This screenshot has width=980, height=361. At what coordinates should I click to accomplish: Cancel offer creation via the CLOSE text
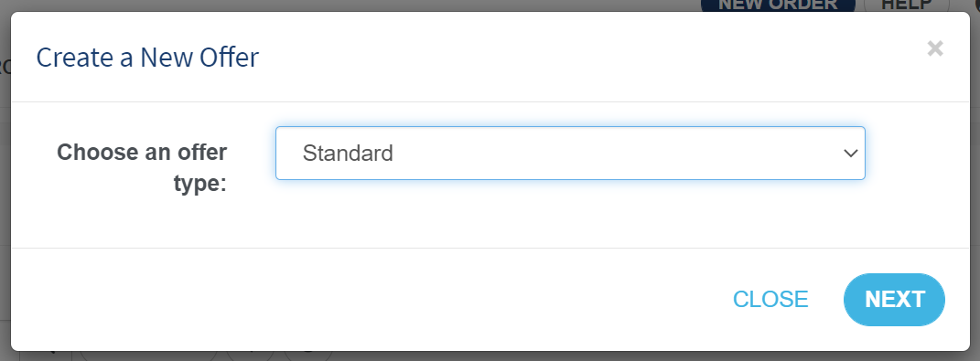[x=770, y=299]
